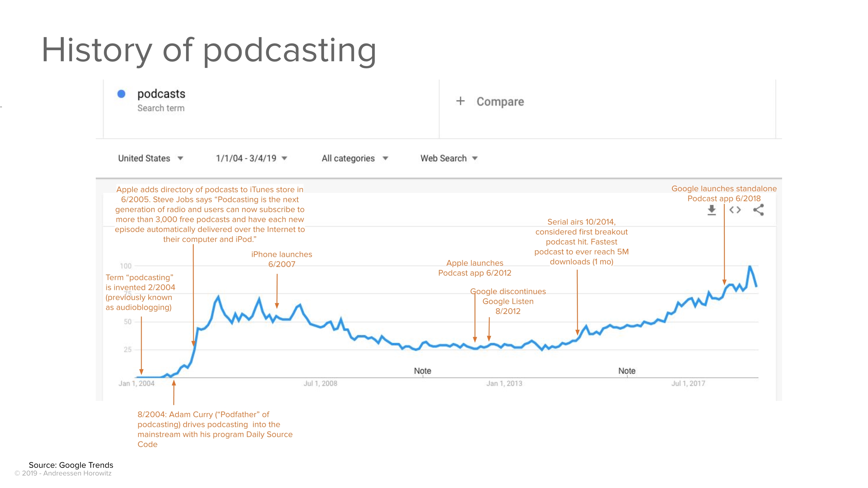Click the Serial airs 10/2014 annotation
The image size is (868, 488).
(581, 242)
